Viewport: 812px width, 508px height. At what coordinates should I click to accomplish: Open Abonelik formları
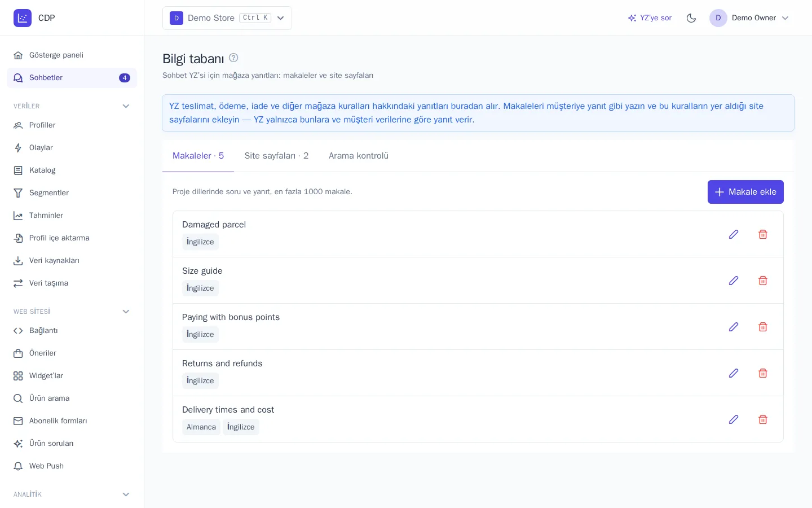pyautogui.click(x=72, y=421)
